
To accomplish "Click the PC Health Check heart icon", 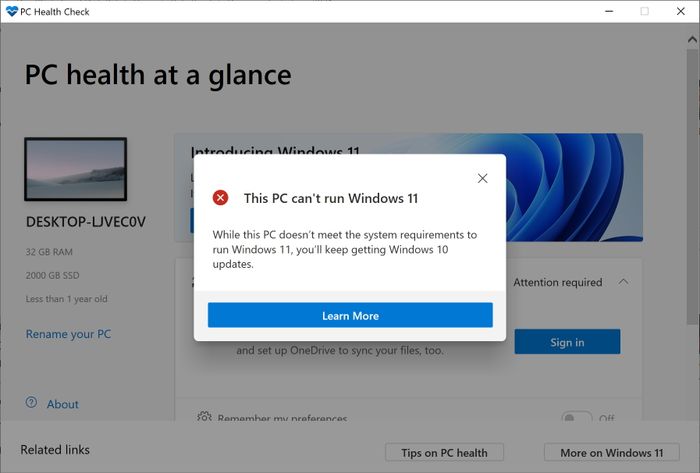I will [12, 11].
